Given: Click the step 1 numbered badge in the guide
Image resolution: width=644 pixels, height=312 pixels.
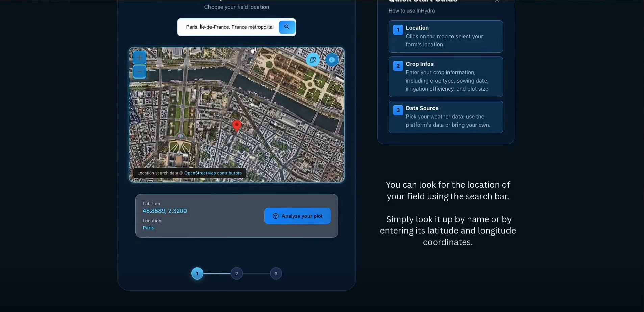Looking at the screenshot, I should tap(398, 30).
